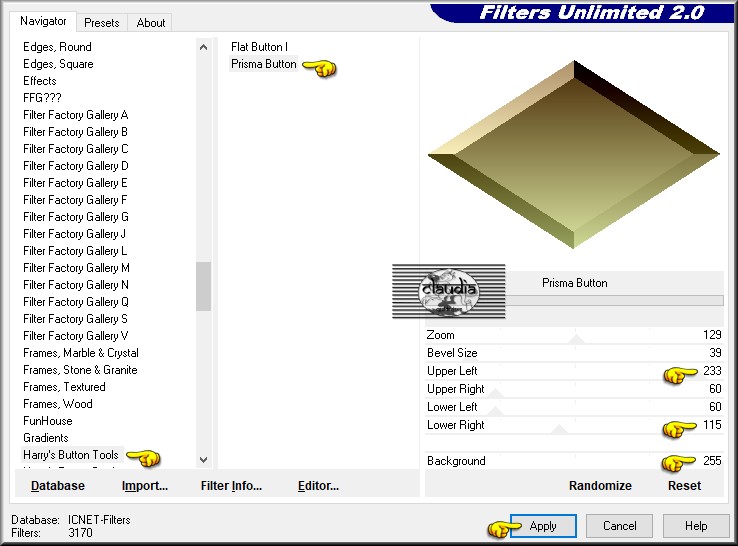The height and width of the screenshot is (546, 738).
Task: Select Frames, Marble & Crystal category
Action: 81,353
